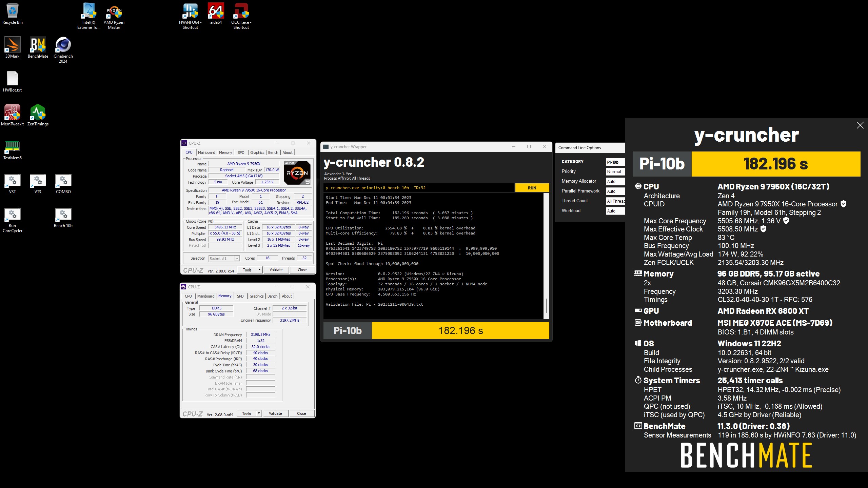Screen dimensions: 868x488
Task: Select the VT3 batch file icon
Action: [38, 183]
